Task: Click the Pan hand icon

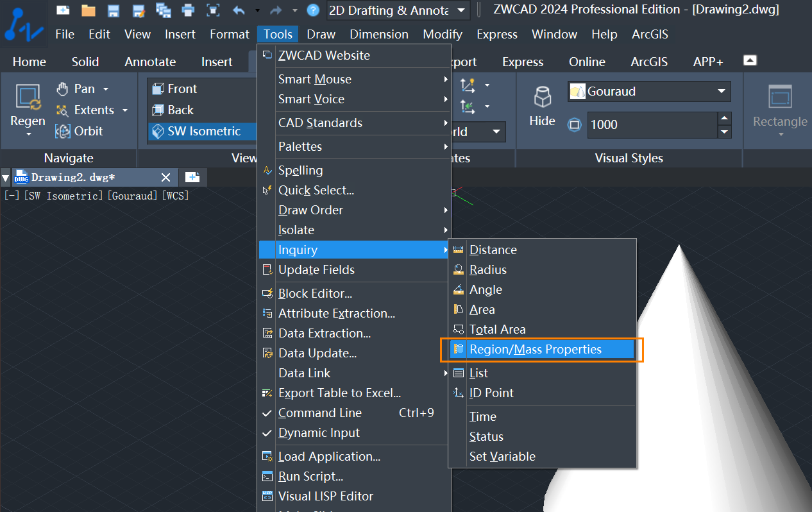Action: click(x=62, y=89)
